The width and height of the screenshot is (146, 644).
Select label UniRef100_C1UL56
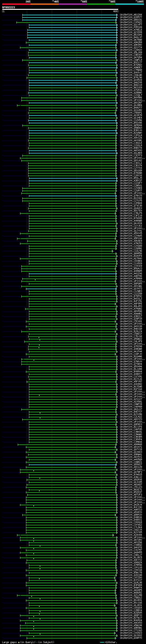(x=131, y=251)
